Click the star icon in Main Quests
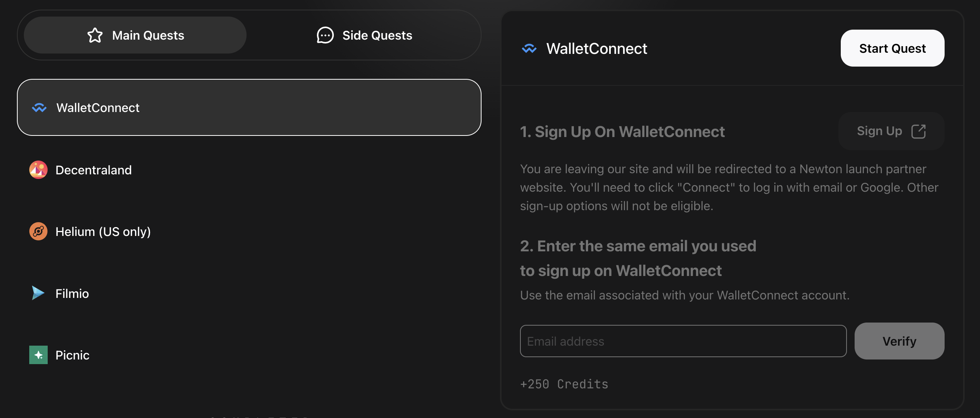 click(95, 35)
